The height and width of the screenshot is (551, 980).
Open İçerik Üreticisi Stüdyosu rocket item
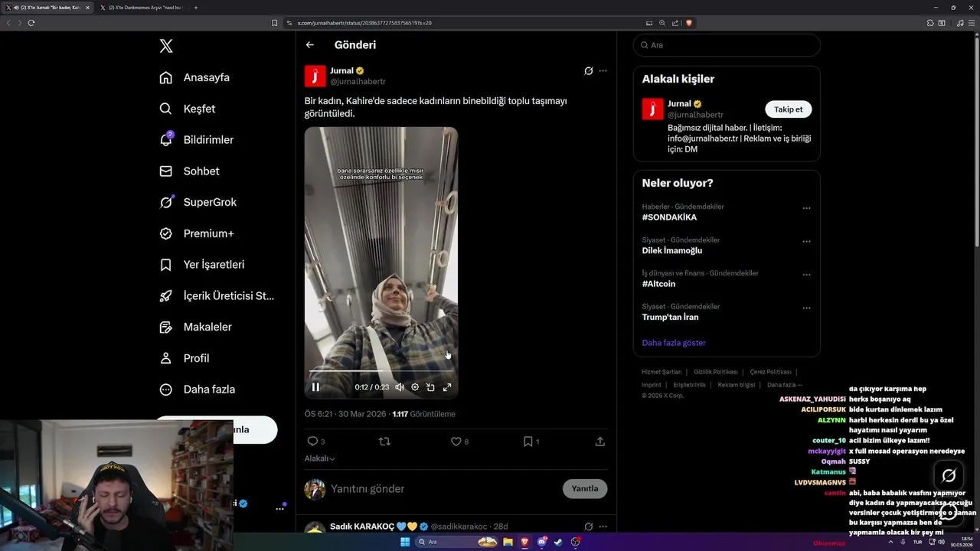[x=217, y=295]
